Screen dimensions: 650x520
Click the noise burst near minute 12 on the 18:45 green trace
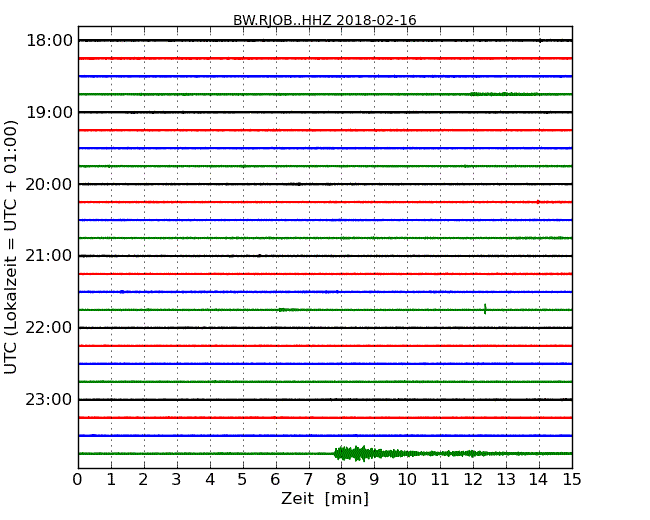click(504, 94)
